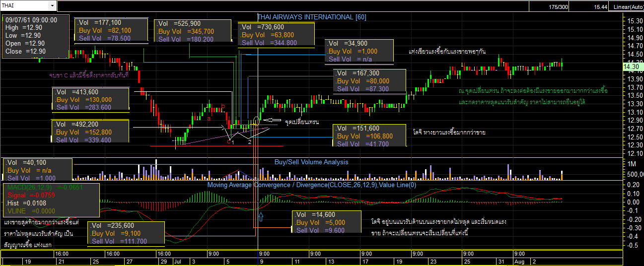The height and width of the screenshot is (266, 644).
Task: Click the High =12.90 value
Action: coord(23,28)
